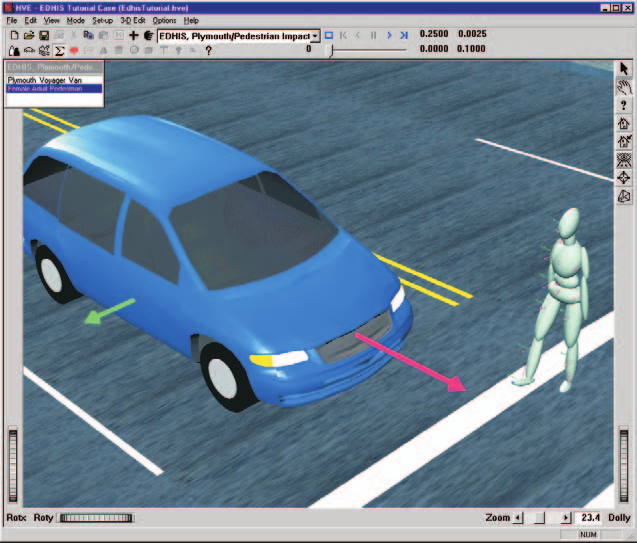Select Plymouth Voyager Van in the object list
Viewport: 637px width, 543px height.
[x=54, y=80]
